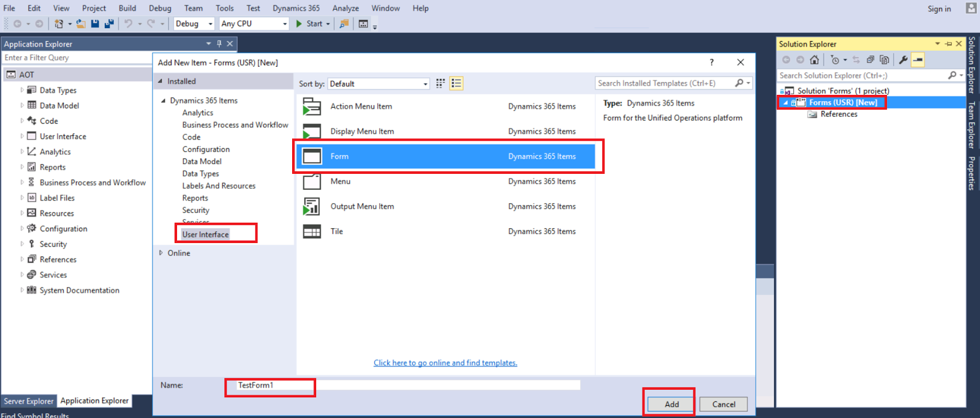The image size is (980, 418).
Task: Click the Open File folder icon
Action: coord(80,24)
